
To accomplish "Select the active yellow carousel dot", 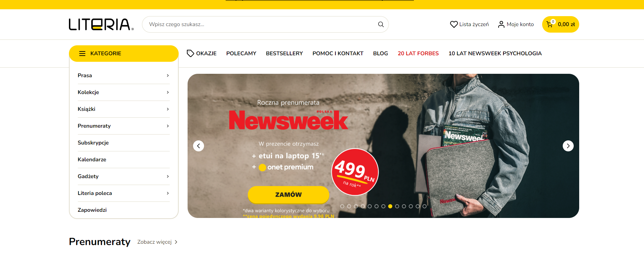I will [x=390, y=206].
